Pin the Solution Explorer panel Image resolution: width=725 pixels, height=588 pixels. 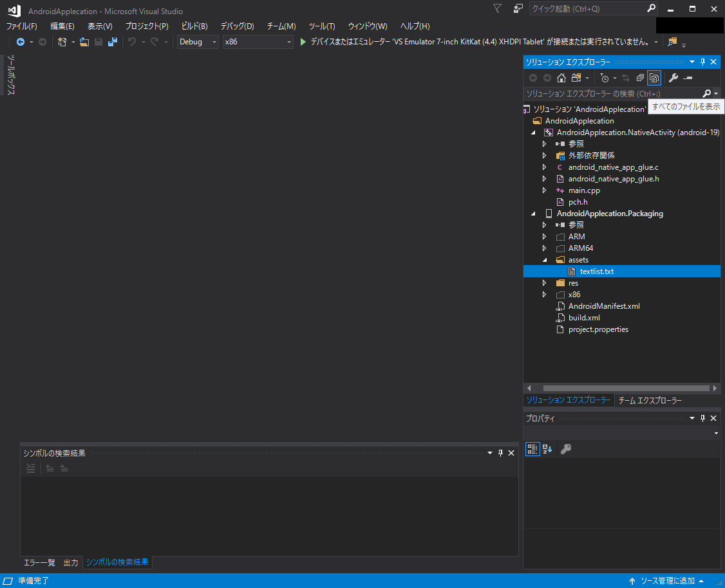click(x=702, y=62)
